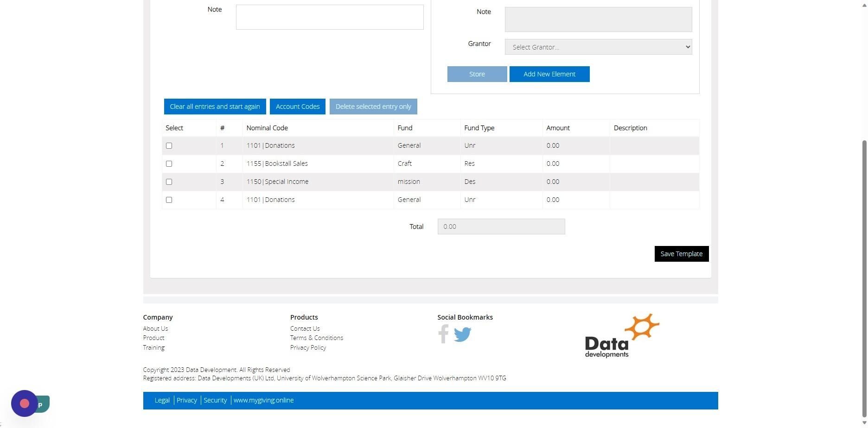Image resolution: width=868 pixels, height=428 pixels.
Task: Select the Special Income row checkbox
Action: click(x=169, y=182)
